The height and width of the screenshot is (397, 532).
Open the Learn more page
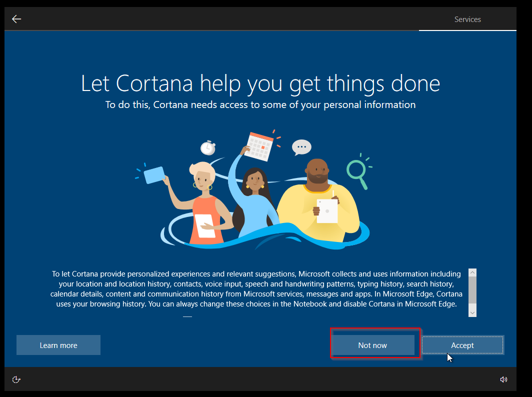pyautogui.click(x=58, y=345)
